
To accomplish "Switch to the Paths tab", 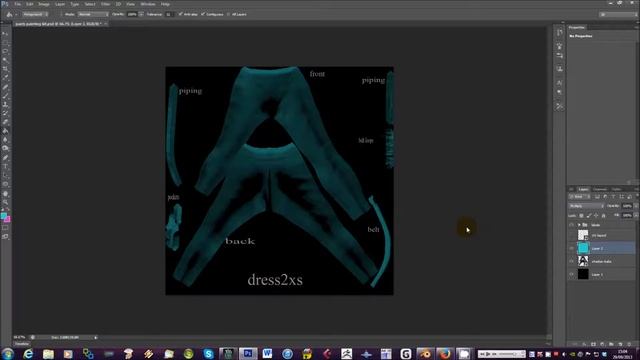I will [x=616, y=189].
